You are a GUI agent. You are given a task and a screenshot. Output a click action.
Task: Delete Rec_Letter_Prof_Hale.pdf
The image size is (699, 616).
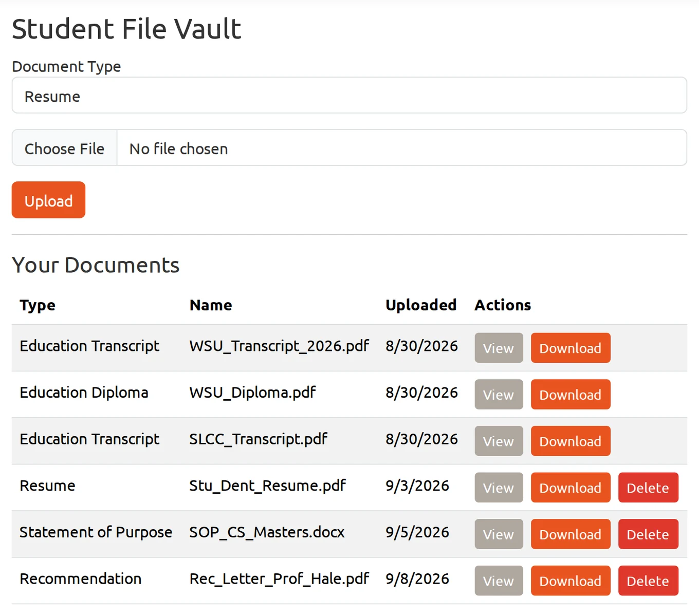[648, 581]
